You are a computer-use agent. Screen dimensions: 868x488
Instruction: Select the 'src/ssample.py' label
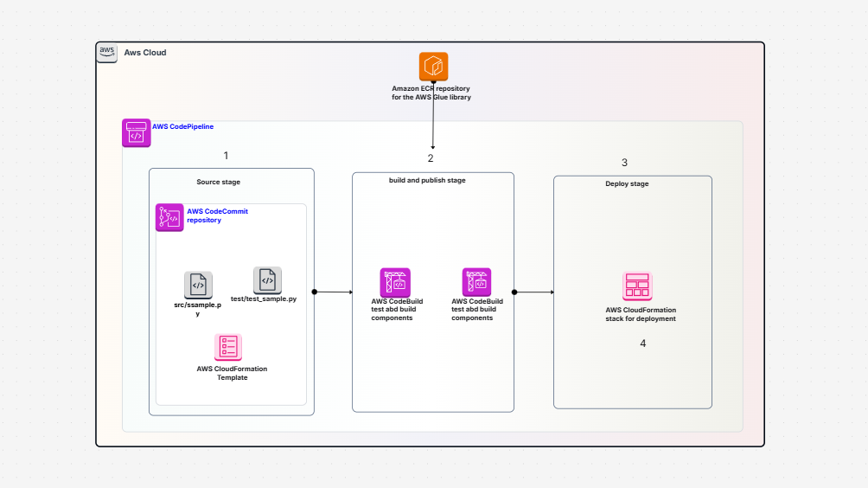click(x=198, y=309)
